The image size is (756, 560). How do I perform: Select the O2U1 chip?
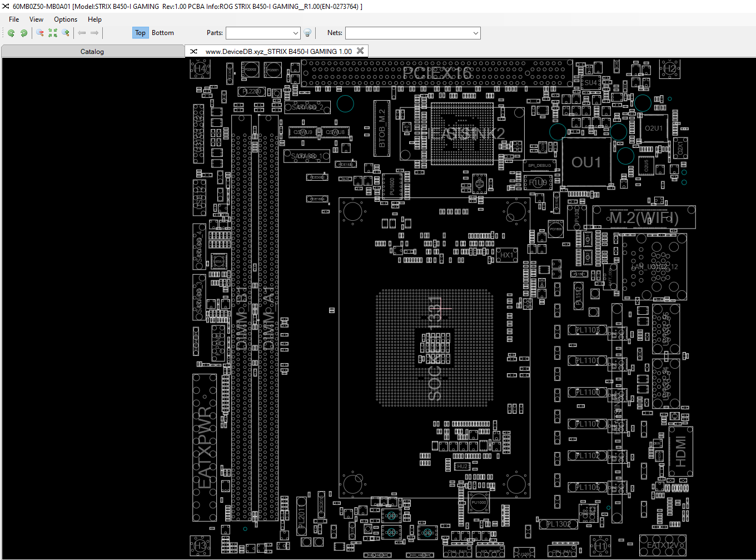[654, 128]
